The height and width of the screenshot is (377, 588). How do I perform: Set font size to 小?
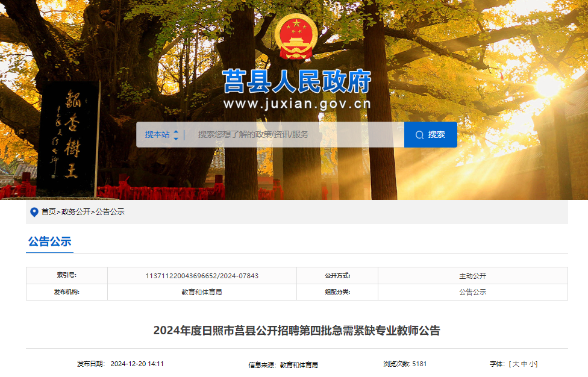[533, 364]
